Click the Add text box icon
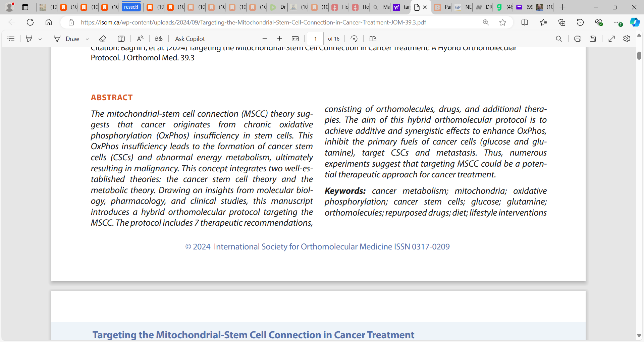 [121, 39]
